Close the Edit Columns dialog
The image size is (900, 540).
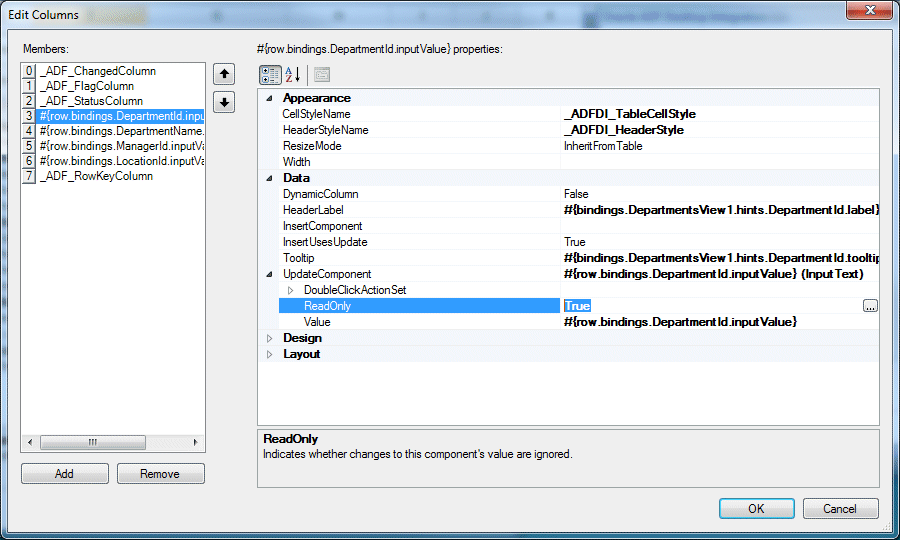869,10
